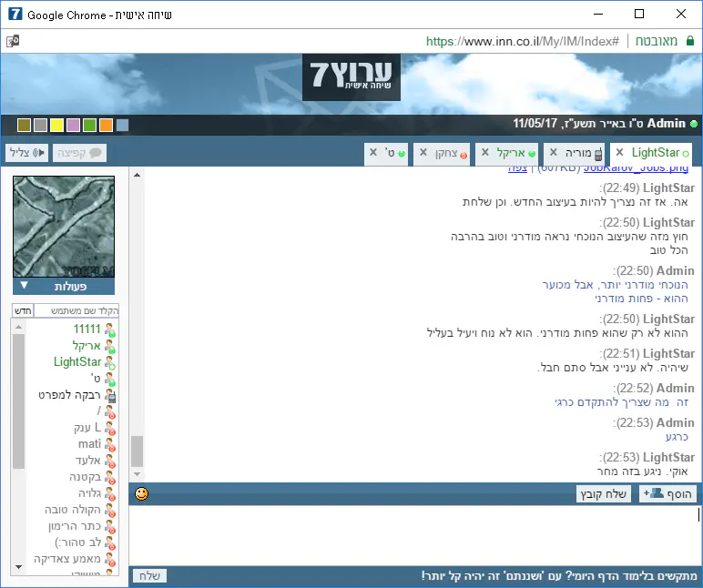Click the translate icon in address bar
Image resolution: width=703 pixels, height=588 pixels.
13,41
